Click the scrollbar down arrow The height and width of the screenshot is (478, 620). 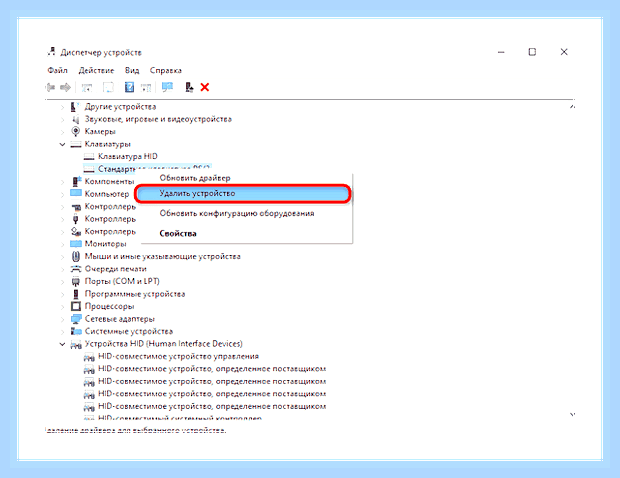[x=572, y=415]
